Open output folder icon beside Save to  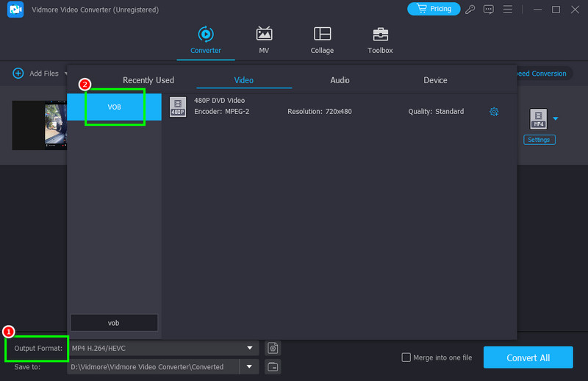point(273,366)
